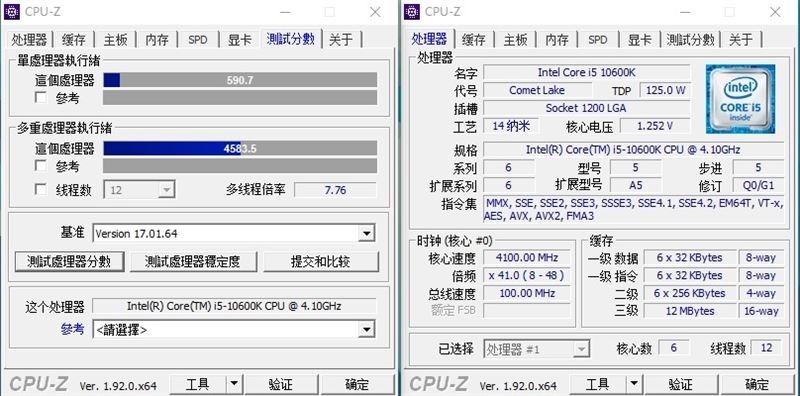Click single-thread score bar showing 590.7
The image size is (800, 396).
point(240,80)
